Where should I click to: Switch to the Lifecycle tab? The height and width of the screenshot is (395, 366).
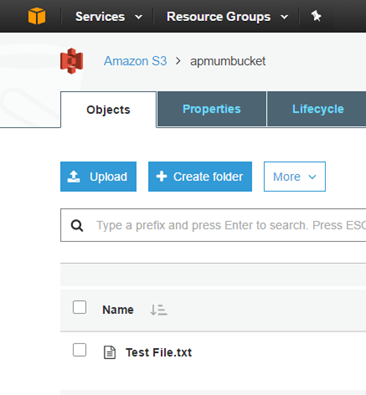click(x=317, y=109)
